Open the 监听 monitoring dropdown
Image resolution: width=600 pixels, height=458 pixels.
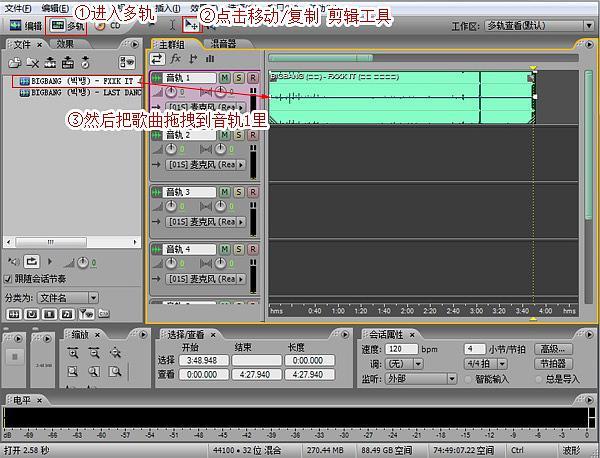point(421,379)
